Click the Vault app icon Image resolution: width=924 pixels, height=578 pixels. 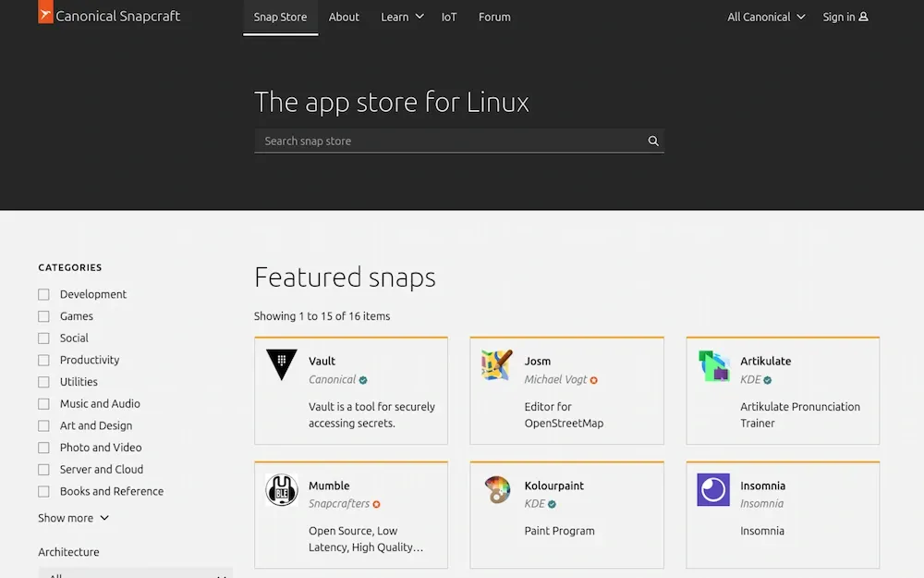(280, 365)
